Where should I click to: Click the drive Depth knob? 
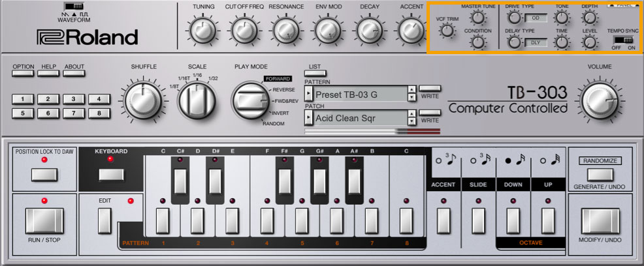(x=589, y=18)
